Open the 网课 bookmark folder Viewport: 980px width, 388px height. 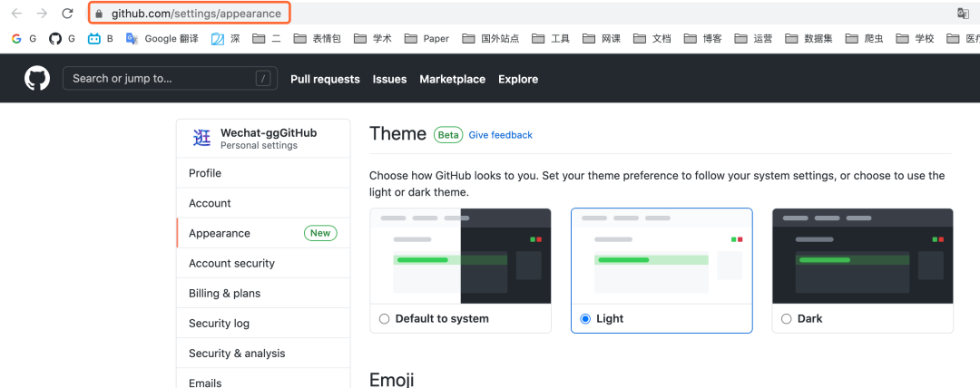602,39
